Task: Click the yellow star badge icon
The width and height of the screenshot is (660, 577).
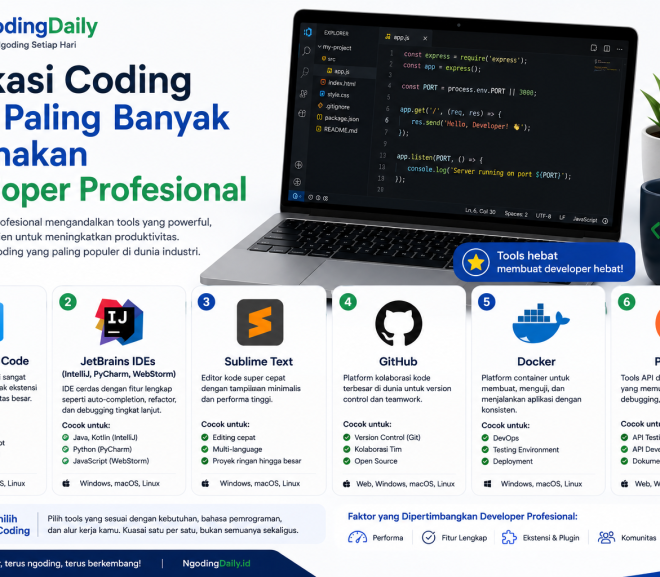Action: (476, 262)
